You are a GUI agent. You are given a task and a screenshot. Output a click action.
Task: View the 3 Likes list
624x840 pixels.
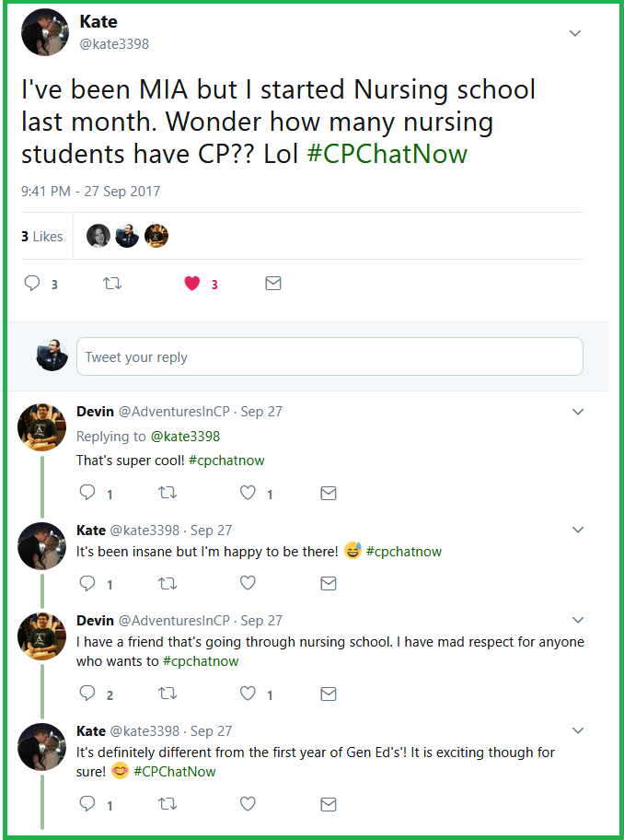(42, 237)
